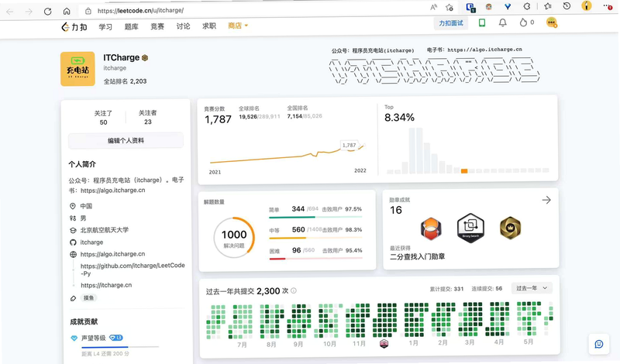Click the site lock icon in address bar
This screenshot has width=620, height=364.
pyautogui.click(x=88, y=11)
